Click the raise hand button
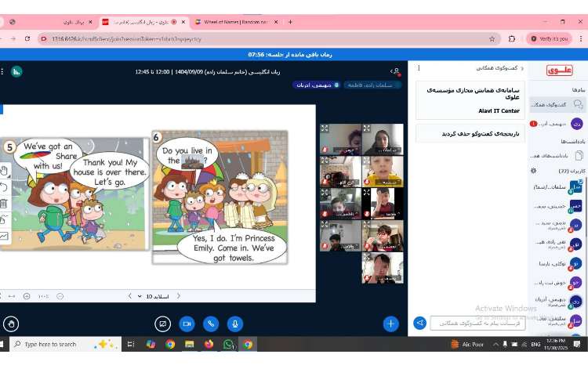Viewport: 588px width, 376px height. 11,324
